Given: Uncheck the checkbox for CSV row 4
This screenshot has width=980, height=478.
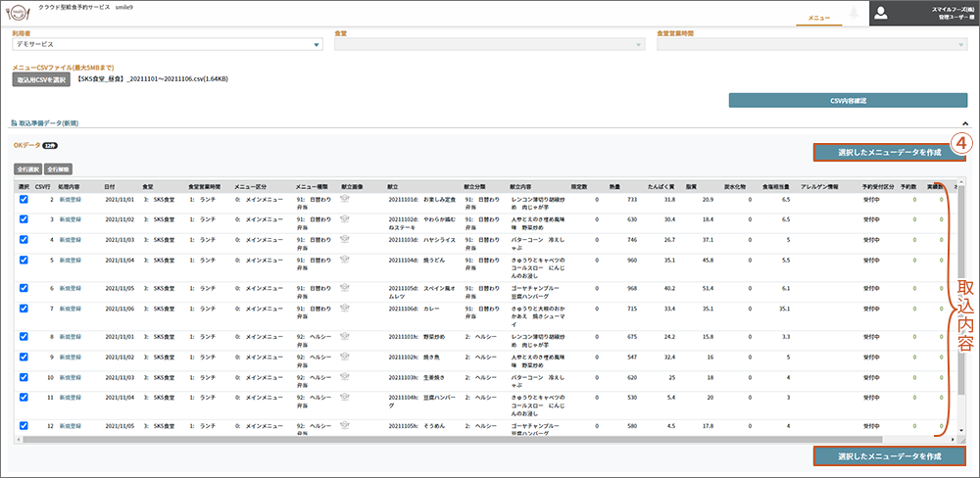Looking at the screenshot, I should click(x=24, y=240).
